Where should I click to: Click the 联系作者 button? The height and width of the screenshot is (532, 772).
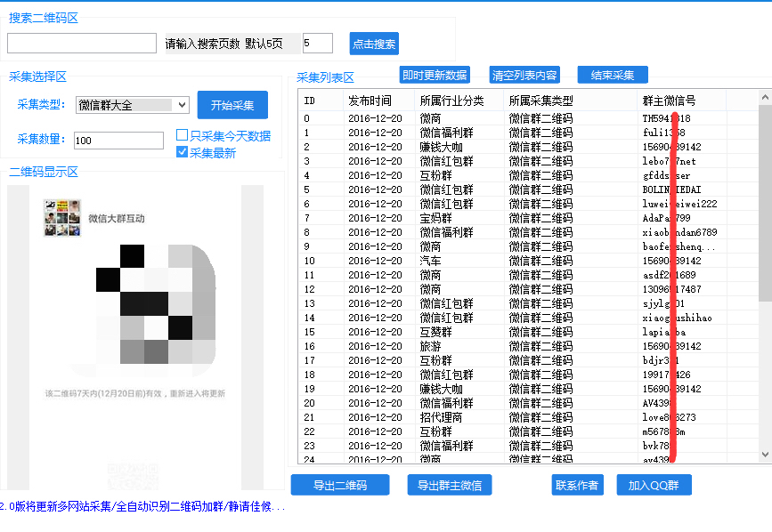tap(577, 485)
